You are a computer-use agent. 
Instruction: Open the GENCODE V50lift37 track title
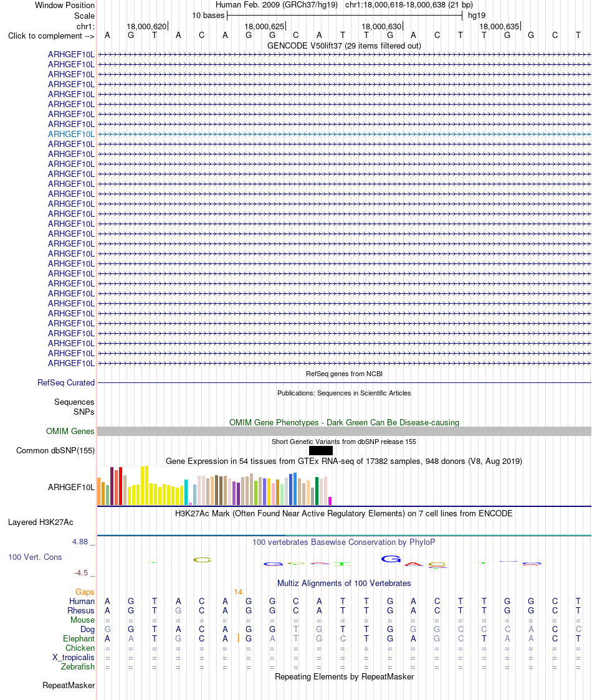coord(344,45)
